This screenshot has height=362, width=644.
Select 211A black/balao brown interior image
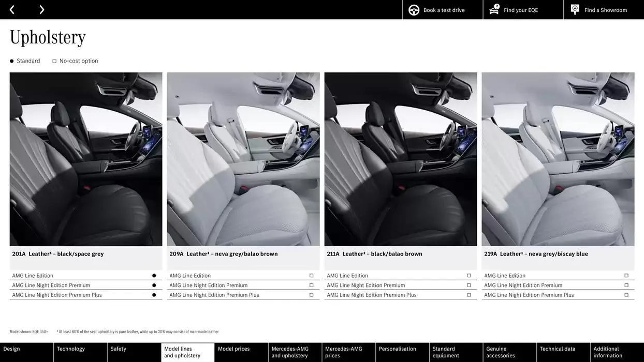click(x=401, y=159)
